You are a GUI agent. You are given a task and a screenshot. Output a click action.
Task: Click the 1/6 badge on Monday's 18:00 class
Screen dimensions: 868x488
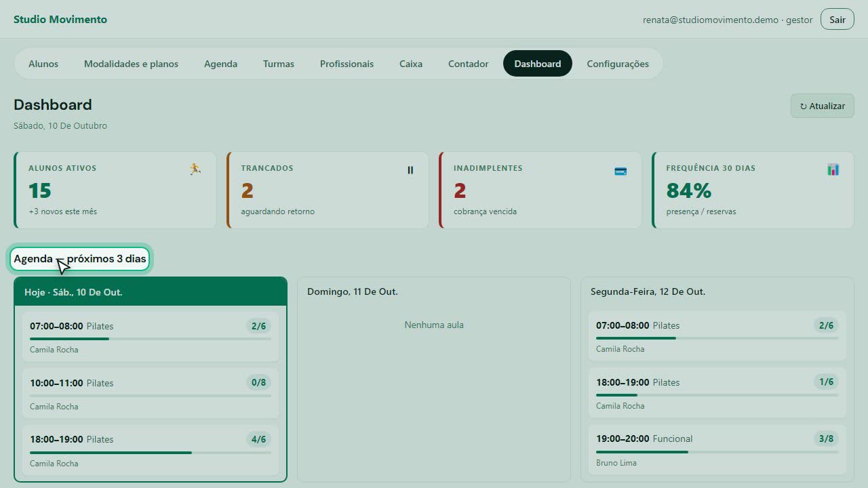(x=826, y=382)
